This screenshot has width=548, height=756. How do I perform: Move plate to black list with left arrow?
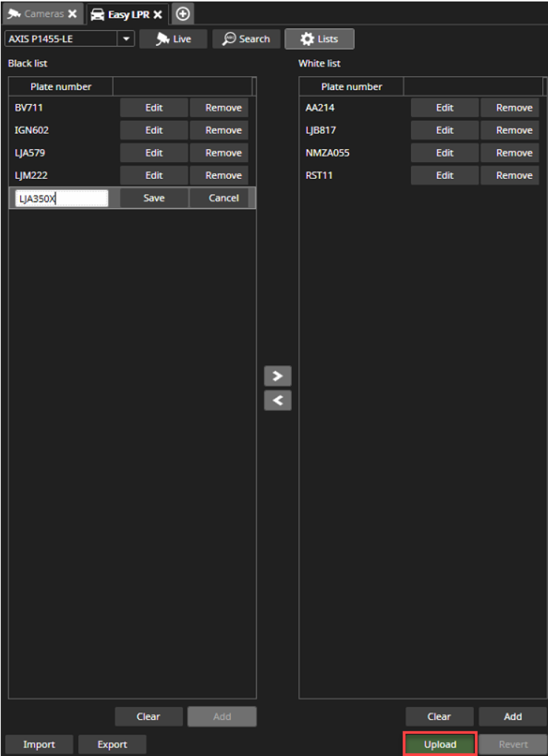(x=277, y=401)
